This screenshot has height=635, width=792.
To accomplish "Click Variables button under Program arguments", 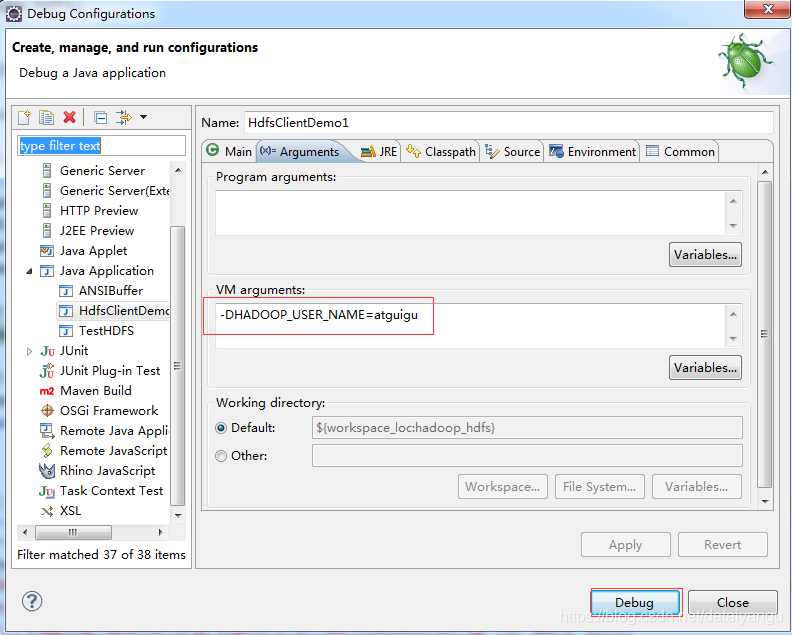I will 705,255.
